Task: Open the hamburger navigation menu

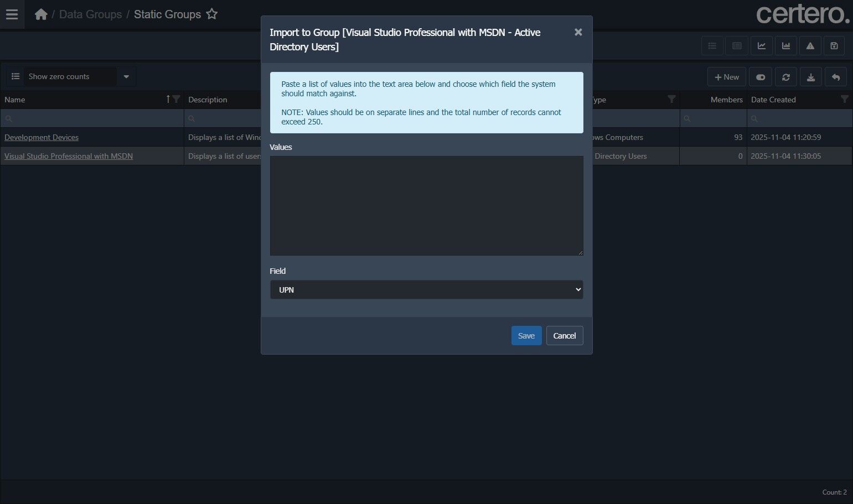Action: [12, 14]
